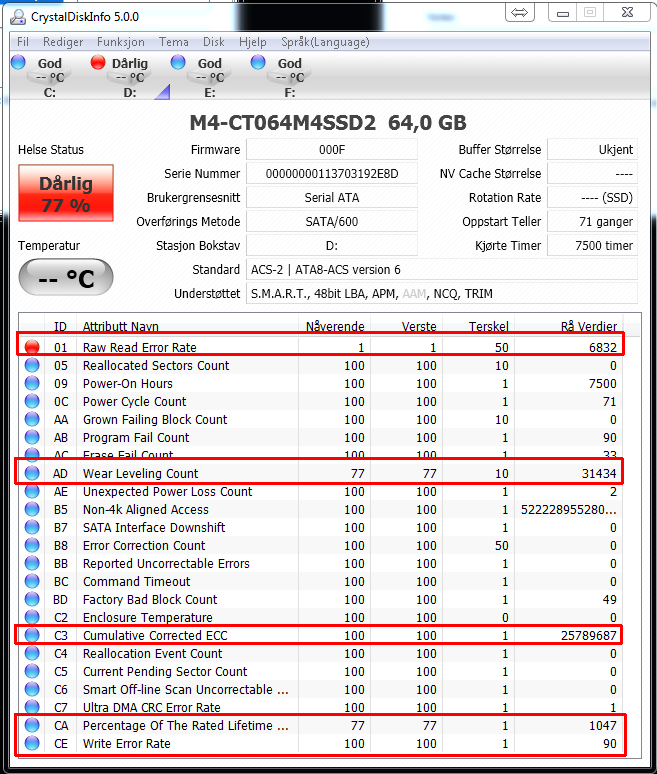657x774 pixels.
Task: Select the raw value 25789687
Action: [588, 635]
